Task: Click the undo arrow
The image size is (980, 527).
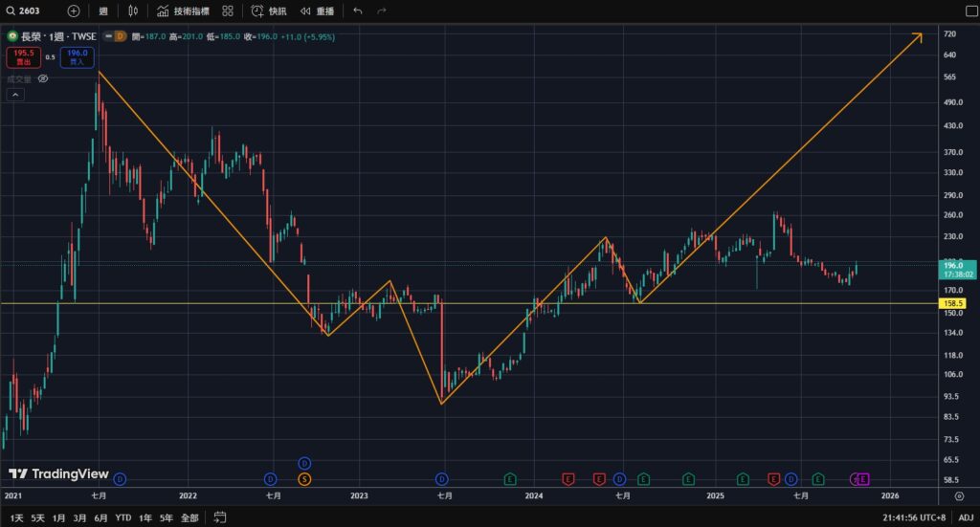Action: 357,11
